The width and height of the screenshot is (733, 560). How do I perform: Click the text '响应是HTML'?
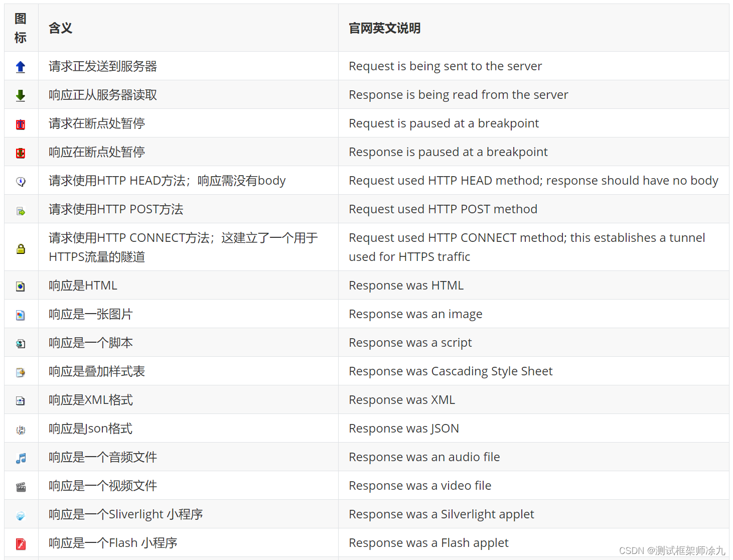[x=83, y=286]
